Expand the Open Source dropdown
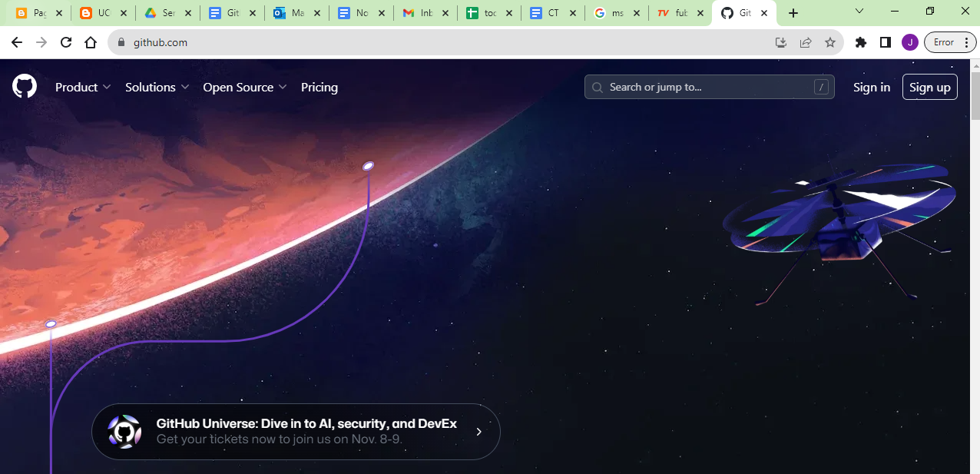 click(x=245, y=87)
